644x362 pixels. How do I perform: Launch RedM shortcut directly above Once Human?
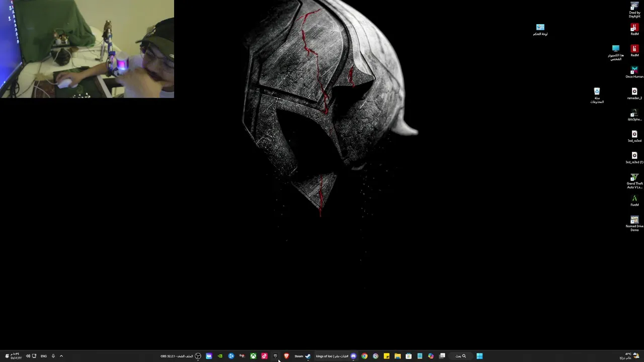(634, 51)
